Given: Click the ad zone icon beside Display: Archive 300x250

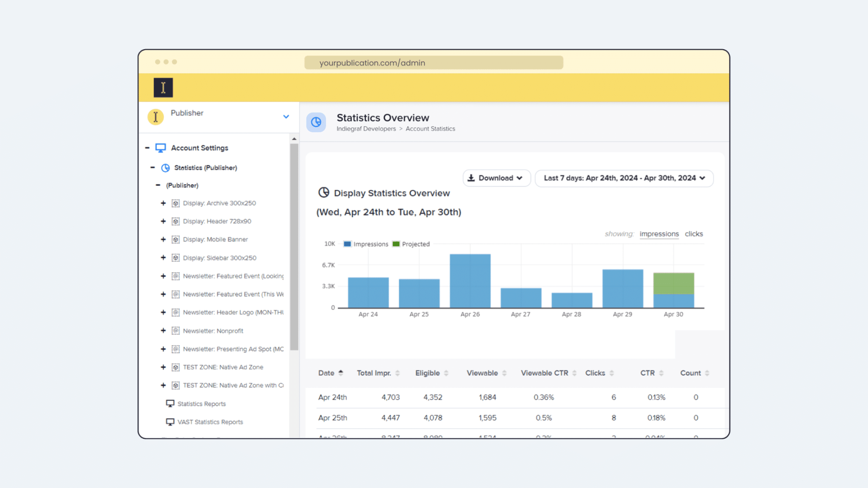Looking at the screenshot, I should pyautogui.click(x=175, y=203).
